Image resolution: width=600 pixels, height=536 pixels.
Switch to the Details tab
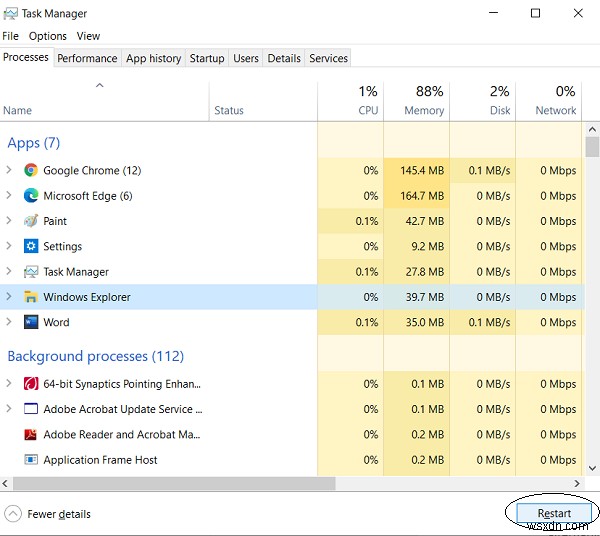click(284, 58)
